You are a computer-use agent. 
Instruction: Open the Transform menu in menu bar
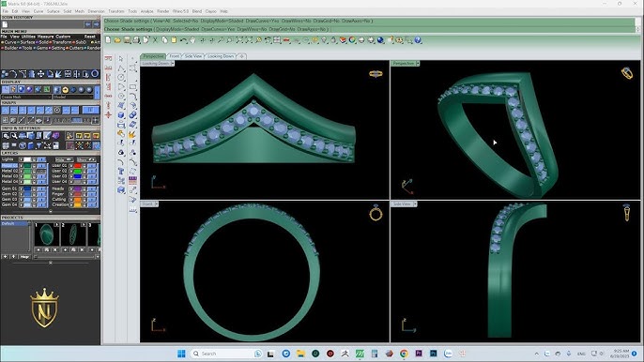pos(116,11)
